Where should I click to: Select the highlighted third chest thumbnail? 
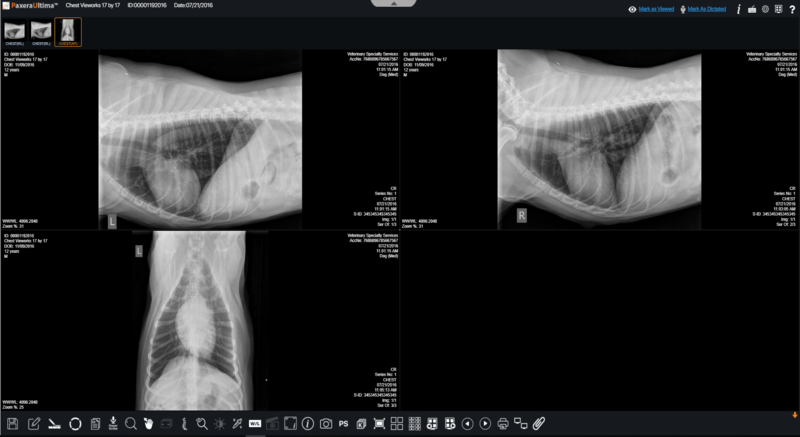pyautogui.click(x=69, y=31)
